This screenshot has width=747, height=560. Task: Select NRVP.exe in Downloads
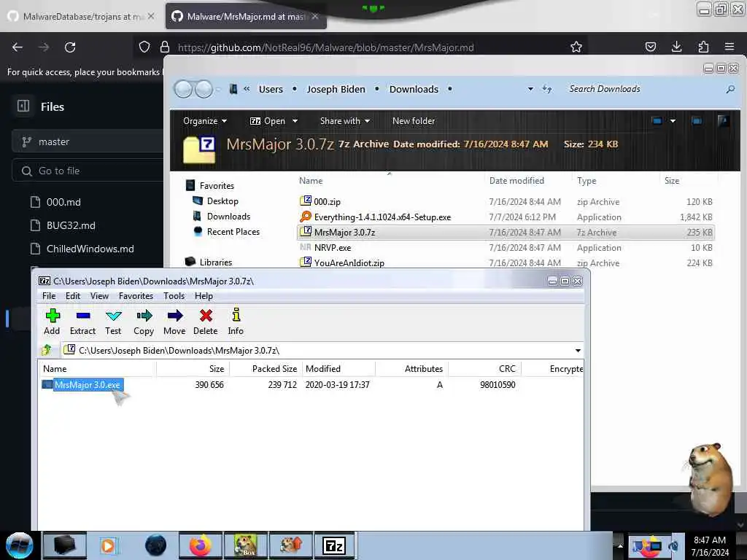(x=333, y=248)
